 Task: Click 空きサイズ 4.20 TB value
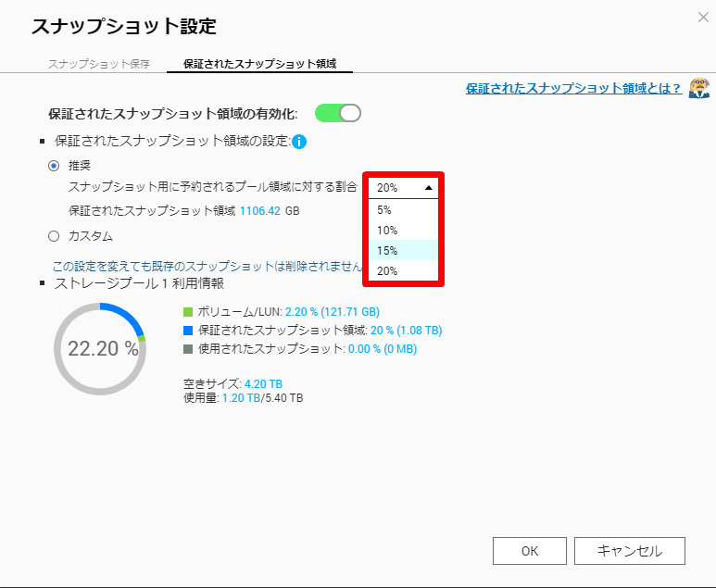pos(263,384)
